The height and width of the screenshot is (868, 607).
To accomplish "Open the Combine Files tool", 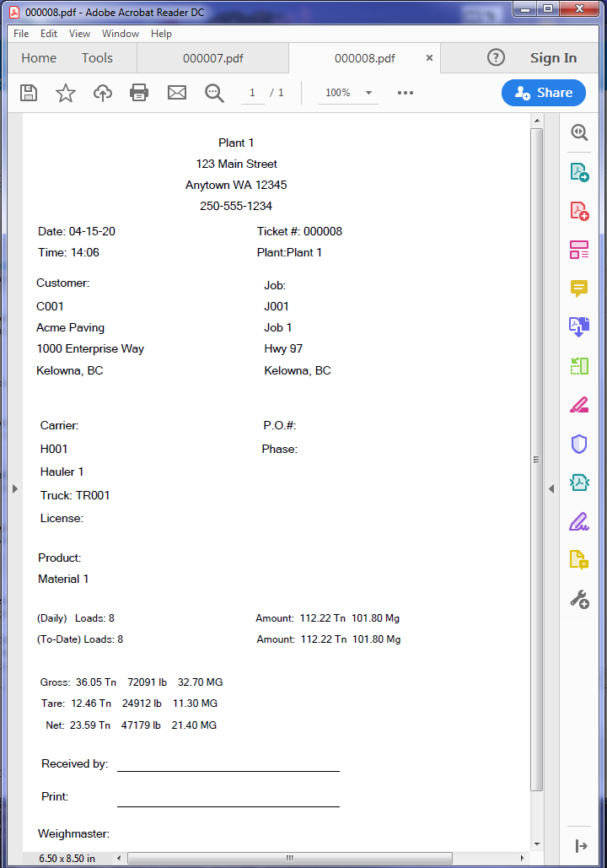I will (x=579, y=326).
